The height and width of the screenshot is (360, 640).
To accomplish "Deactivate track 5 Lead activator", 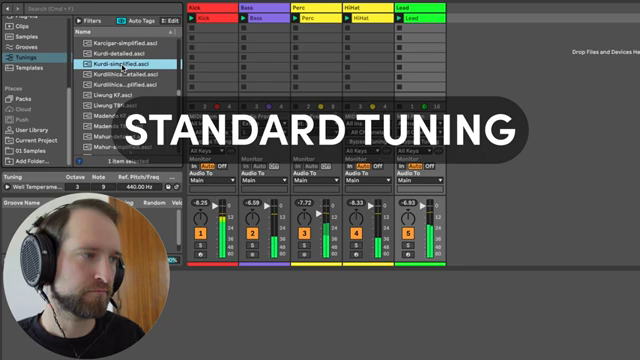I will pyautogui.click(x=408, y=233).
